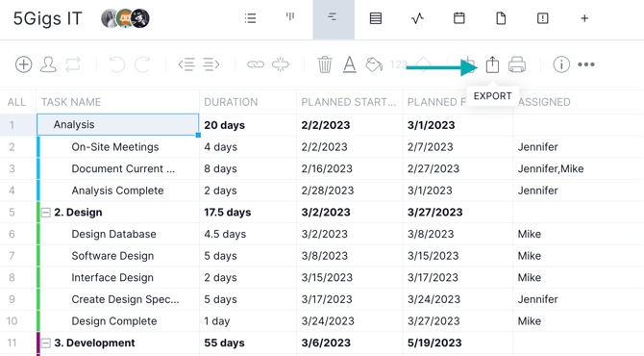Open the fill color paint bucket
This screenshot has width=644, height=356.
tap(374, 64)
